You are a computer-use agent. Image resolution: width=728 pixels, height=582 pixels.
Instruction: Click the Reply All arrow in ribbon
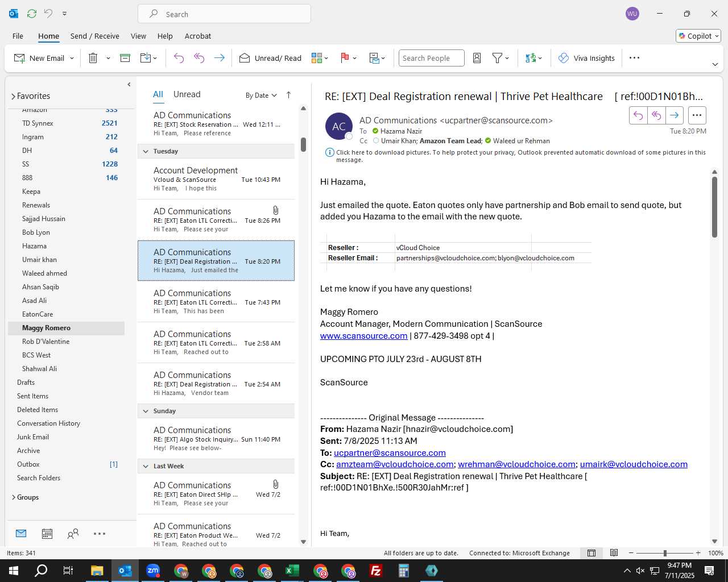(x=199, y=58)
